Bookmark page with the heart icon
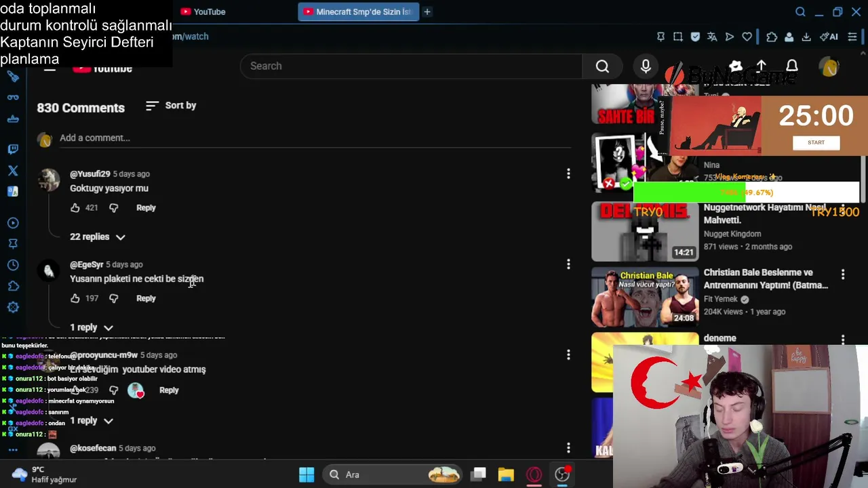The width and height of the screenshot is (868, 488). point(747,37)
